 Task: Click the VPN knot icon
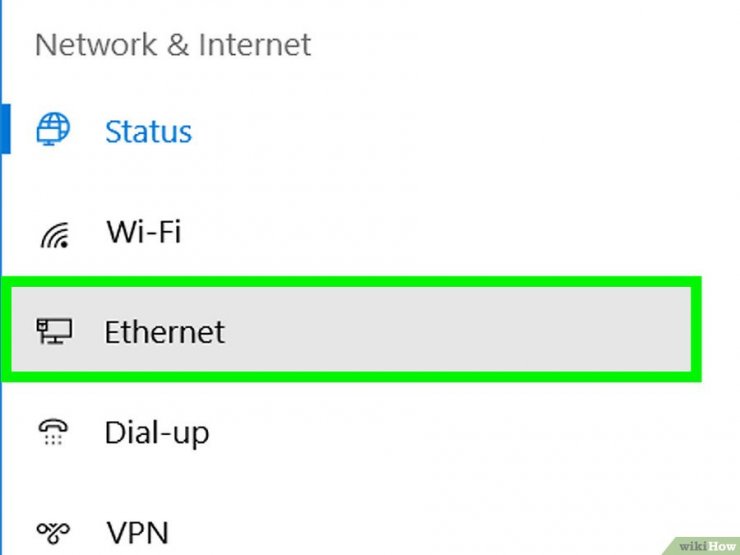click(53, 532)
